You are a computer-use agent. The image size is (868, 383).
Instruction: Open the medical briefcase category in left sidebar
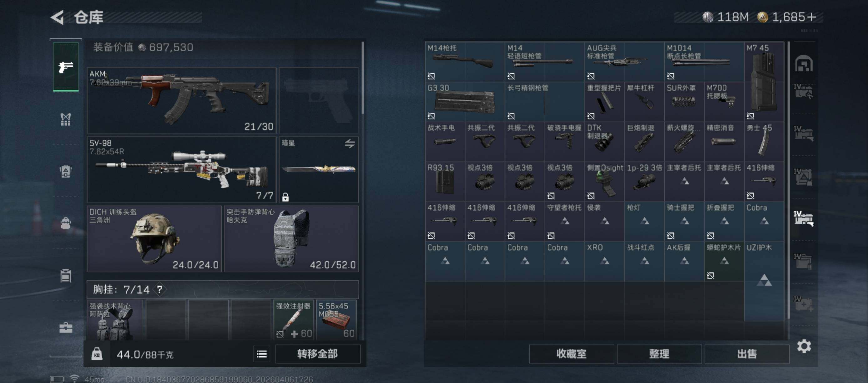(x=66, y=327)
